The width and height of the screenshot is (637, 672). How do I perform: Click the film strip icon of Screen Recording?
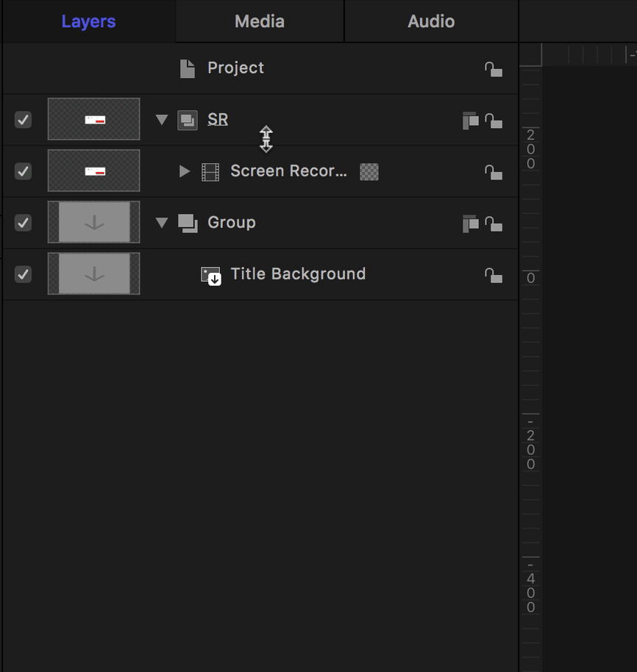coord(210,172)
